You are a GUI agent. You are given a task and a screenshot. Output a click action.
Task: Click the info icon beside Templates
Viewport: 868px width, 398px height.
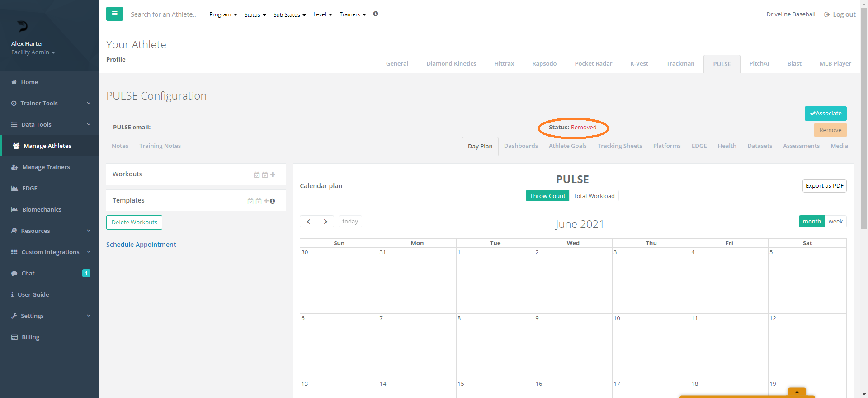pyautogui.click(x=273, y=201)
